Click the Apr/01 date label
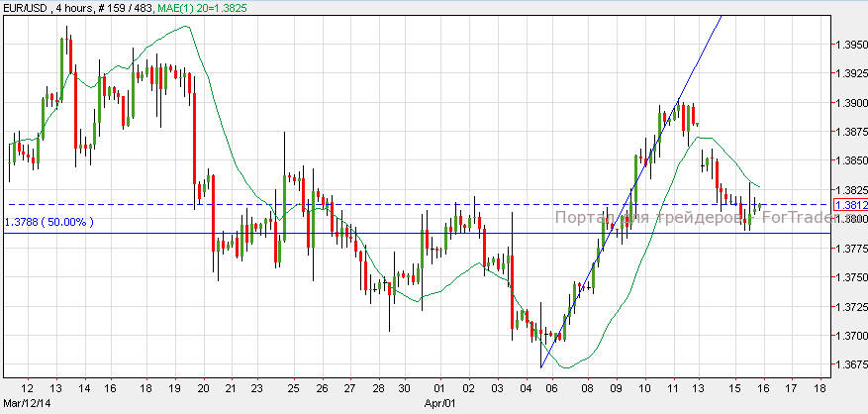Image resolution: width=868 pixels, height=414 pixels. (437, 405)
